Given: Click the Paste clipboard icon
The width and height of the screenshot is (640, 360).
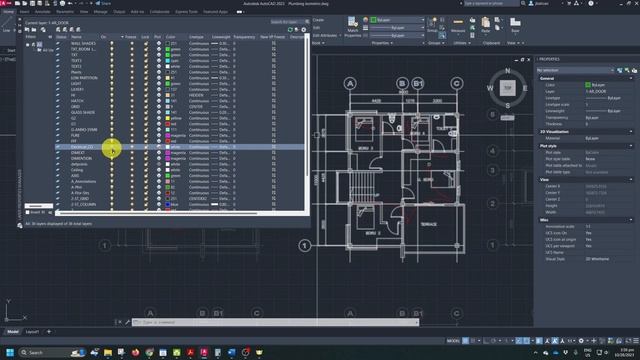Looking at the screenshot, I should 485,22.
